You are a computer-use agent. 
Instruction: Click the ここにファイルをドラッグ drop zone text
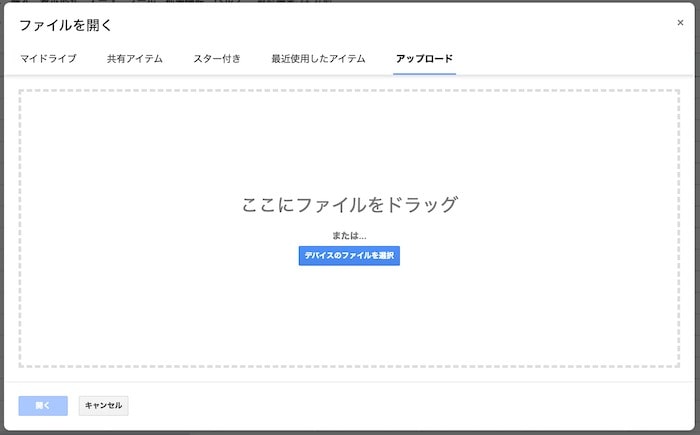[x=350, y=205]
